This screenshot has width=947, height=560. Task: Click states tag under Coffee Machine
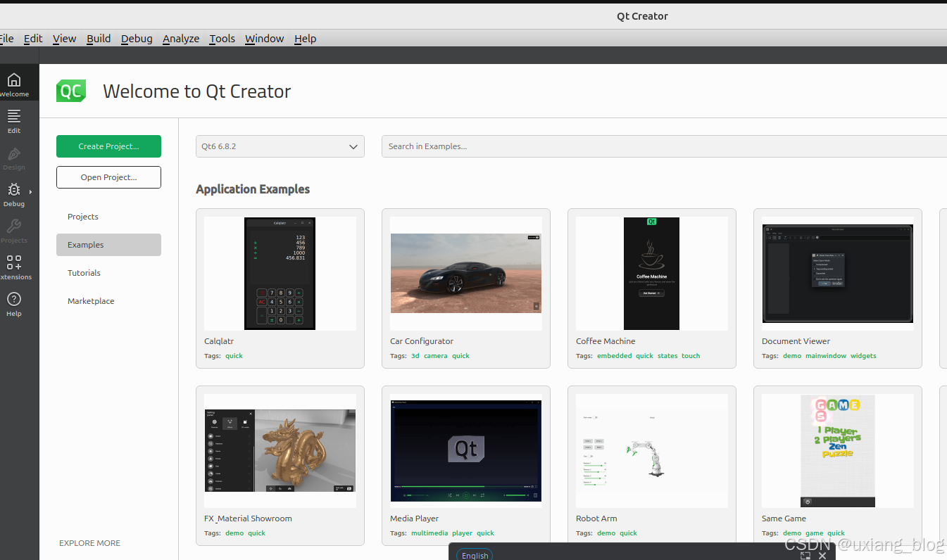(x=667, y=356)
